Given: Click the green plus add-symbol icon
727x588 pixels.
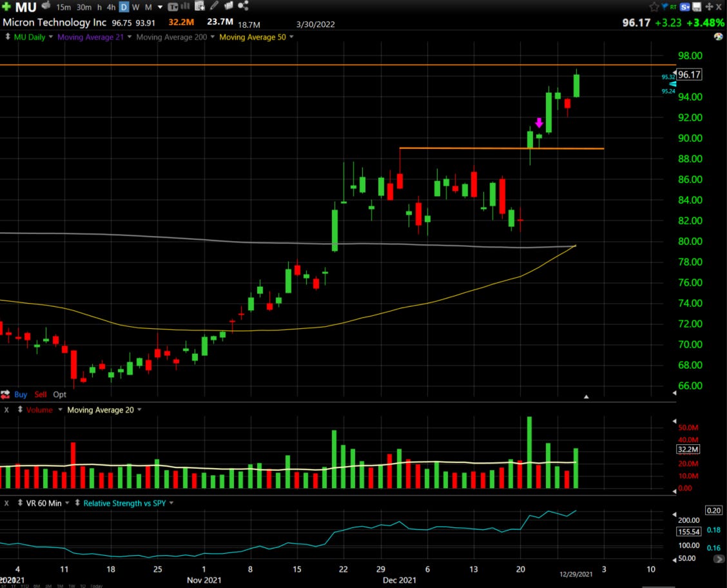Looking at the screenshot, I should (6, 6).
